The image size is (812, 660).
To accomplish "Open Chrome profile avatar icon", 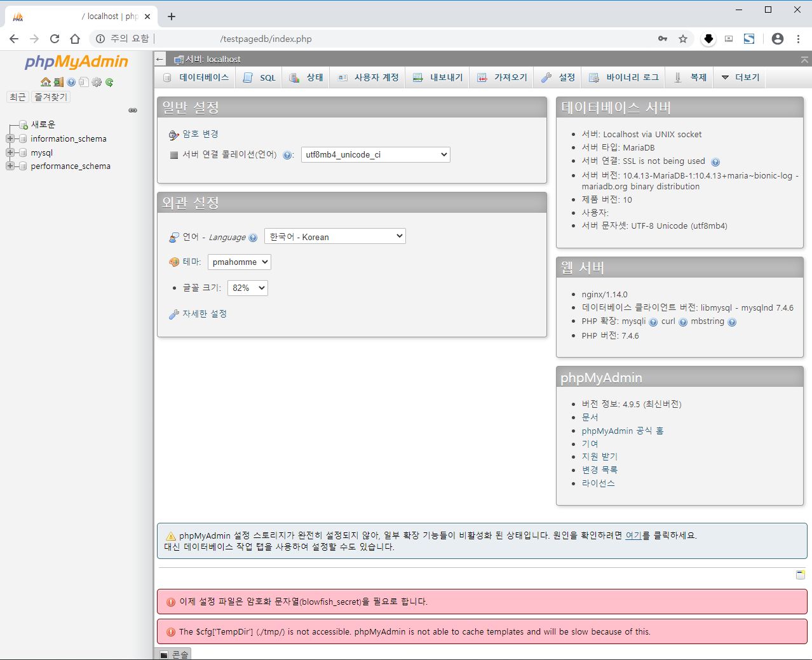I will click(x=778, y=39).
